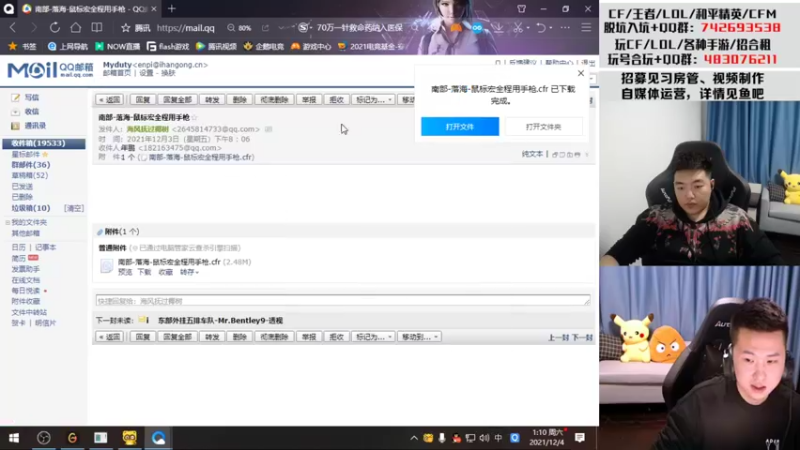Open the 草稿箱(52) drafts folder

(30, 175)
